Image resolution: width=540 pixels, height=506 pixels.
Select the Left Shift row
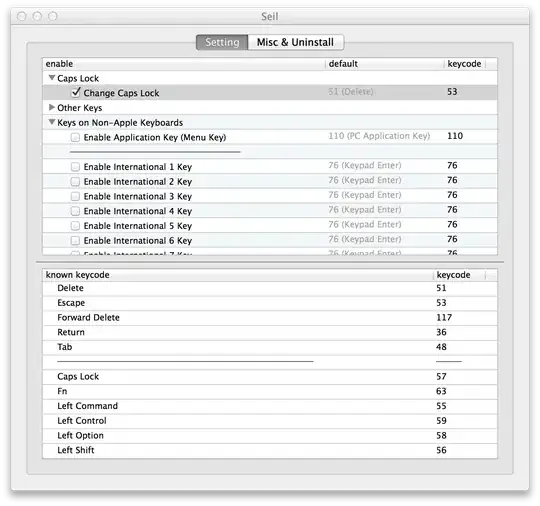click(x=270, y=451)
